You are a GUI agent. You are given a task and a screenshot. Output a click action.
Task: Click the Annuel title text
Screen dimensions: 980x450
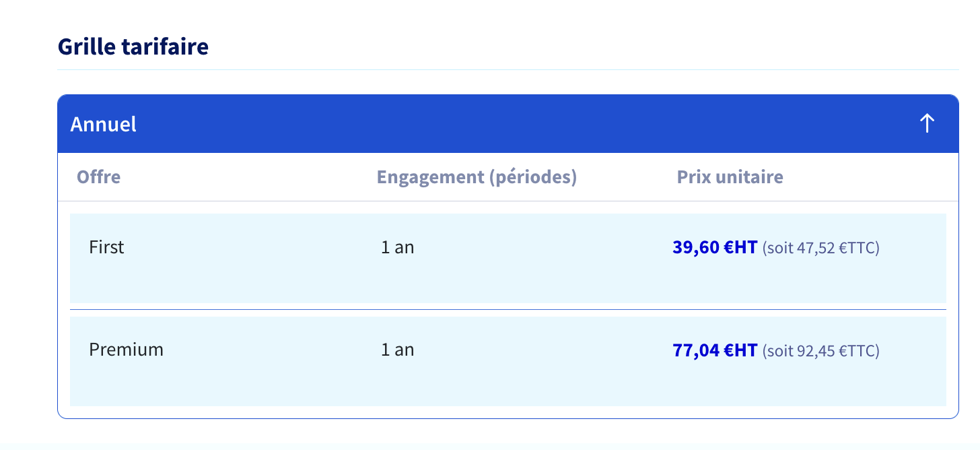(103, 124)
